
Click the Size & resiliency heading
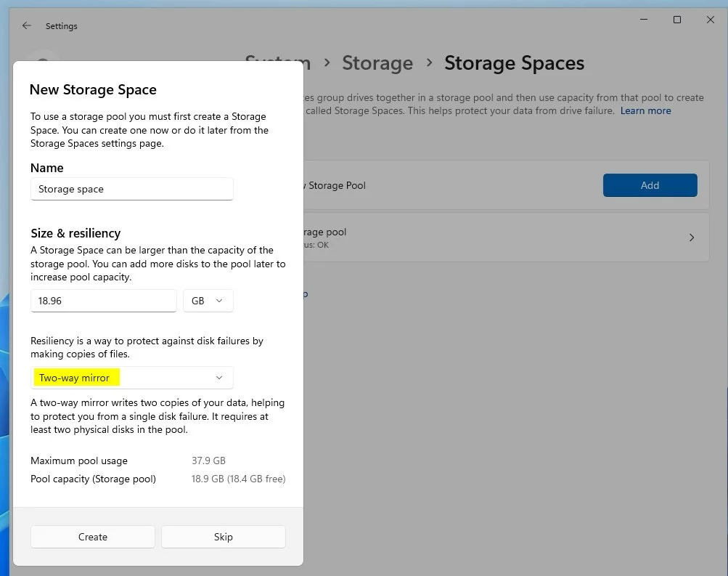(x=75, y=233)
